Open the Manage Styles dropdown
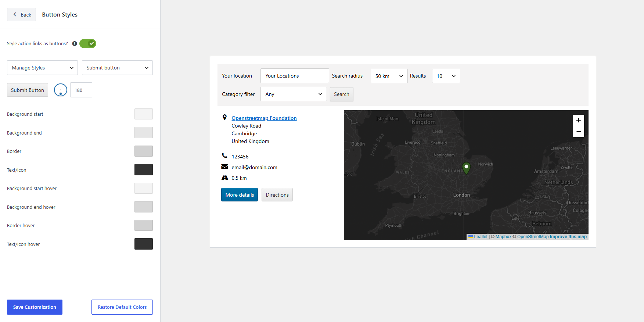Viewport: 644px width, 322px height. pyautogui.click(x=42, y=68)
